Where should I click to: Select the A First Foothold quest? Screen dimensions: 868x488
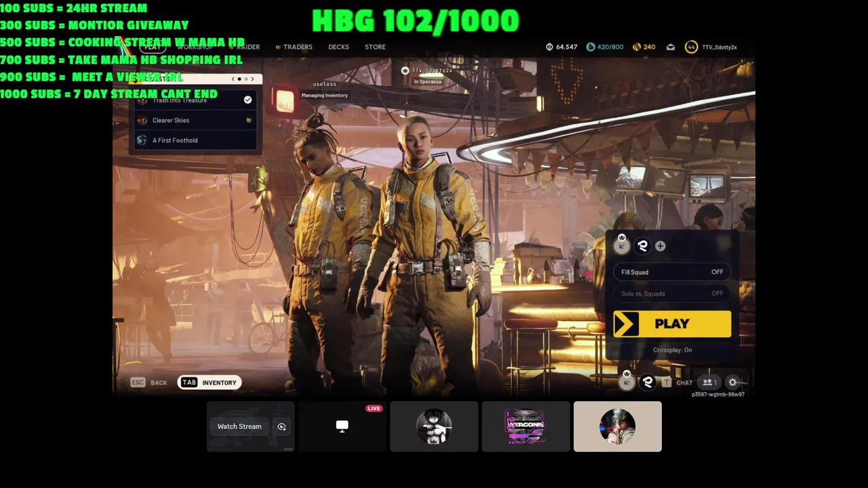point(196,140)
